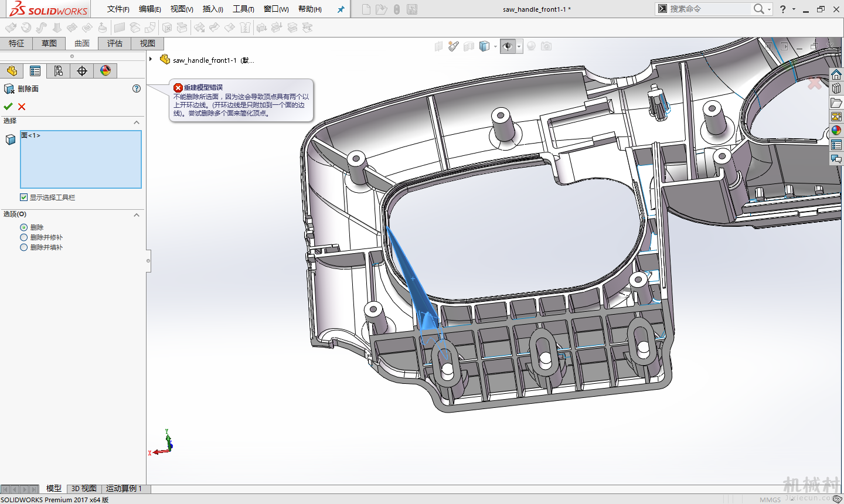This screenshot has width=844, height=504.
Task: Switch to the 运动算例 1 tab
Action: pyautogui.click(x=124, y=488)
